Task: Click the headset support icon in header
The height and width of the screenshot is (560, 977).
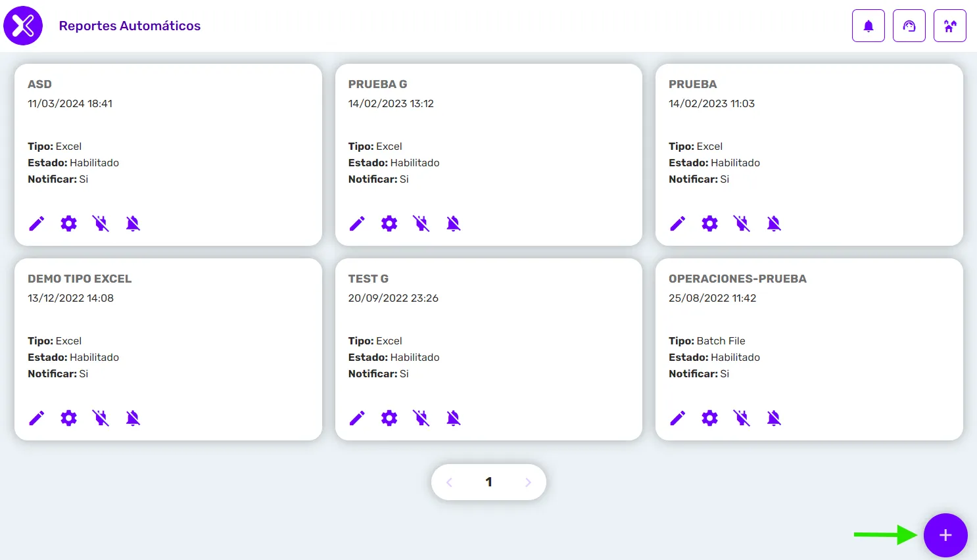Action: pos(909,26)
